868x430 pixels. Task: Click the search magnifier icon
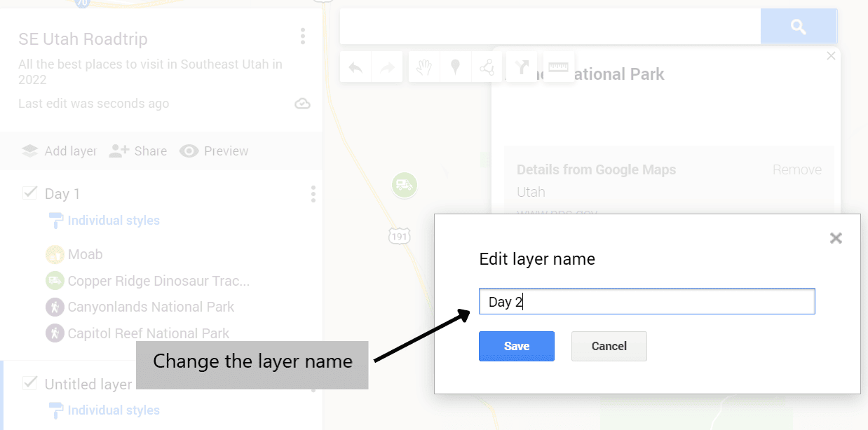click(799, 26)
